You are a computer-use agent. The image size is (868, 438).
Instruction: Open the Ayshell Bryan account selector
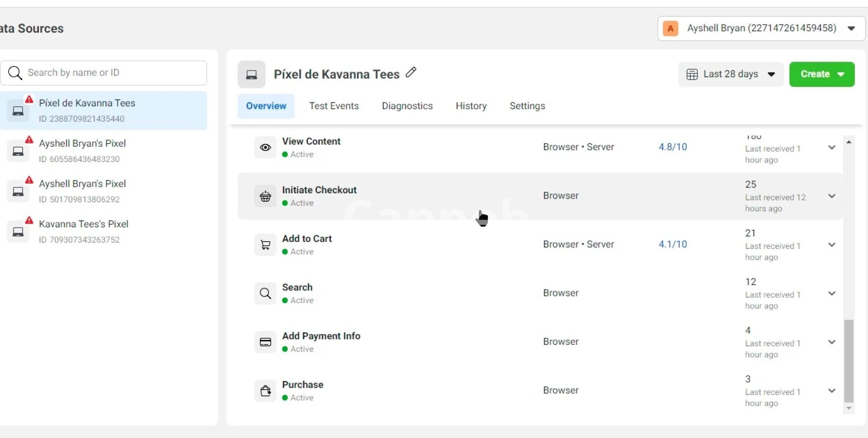761,28
